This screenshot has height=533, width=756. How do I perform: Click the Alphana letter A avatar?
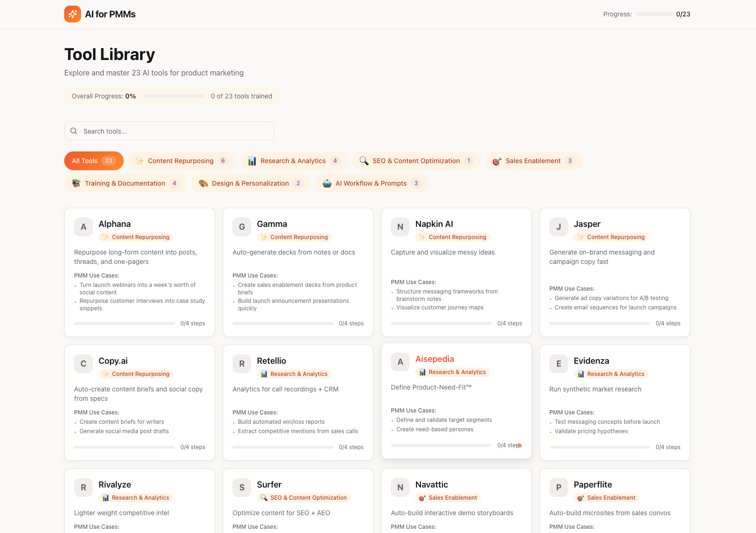pos(83,227)
